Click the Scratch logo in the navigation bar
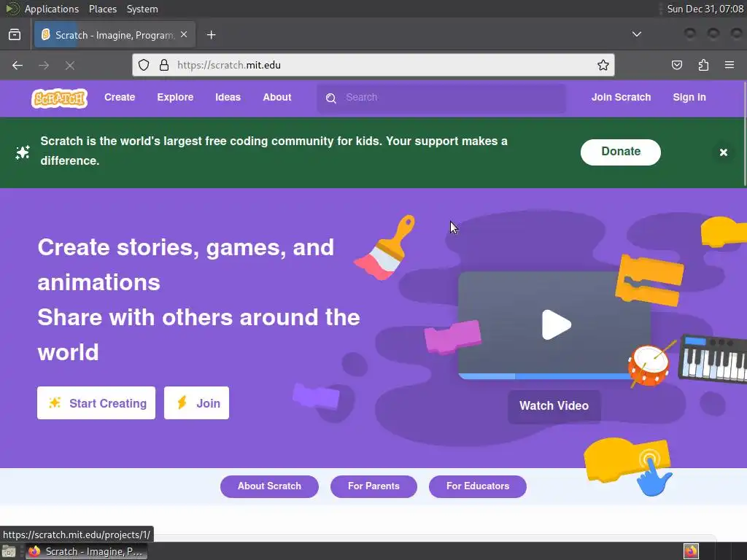Viewport: 747px width, 560px height. click(x=60, y=98)
